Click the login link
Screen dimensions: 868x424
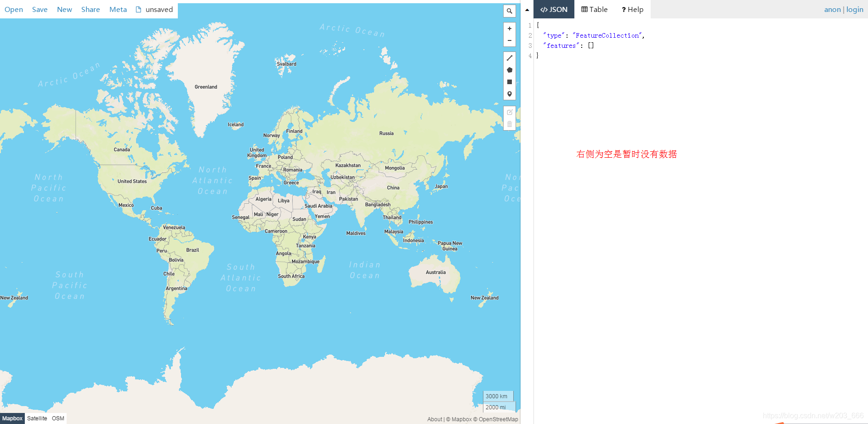pos(855,10)
